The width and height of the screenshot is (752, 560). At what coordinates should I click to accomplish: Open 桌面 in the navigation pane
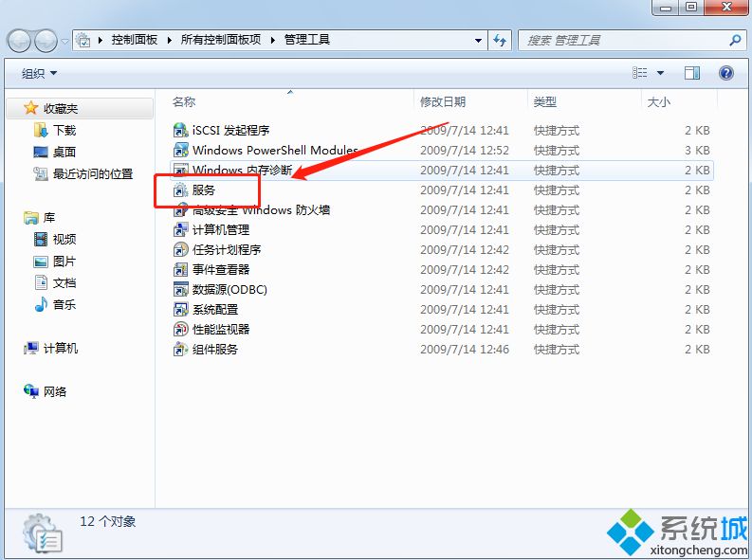[56, 153]
